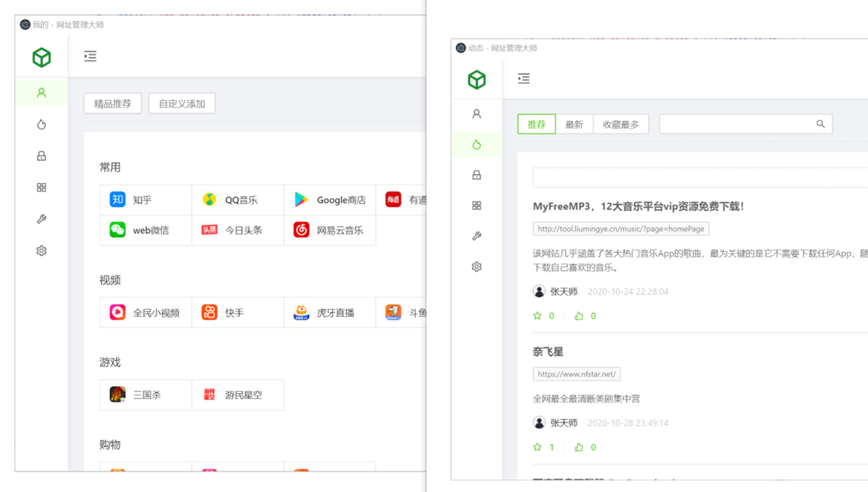Open the flame trending icon in left window sidebar

[42, 125]
